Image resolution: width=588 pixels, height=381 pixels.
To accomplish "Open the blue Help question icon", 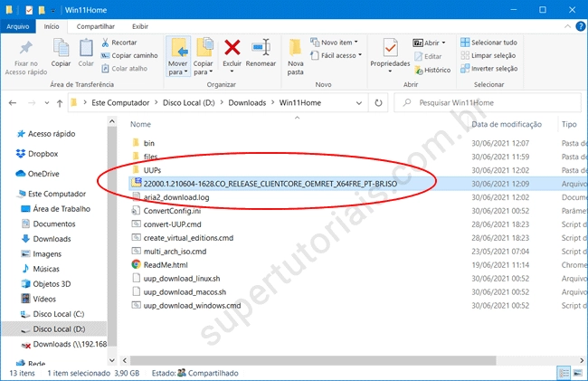I will 581,26.
